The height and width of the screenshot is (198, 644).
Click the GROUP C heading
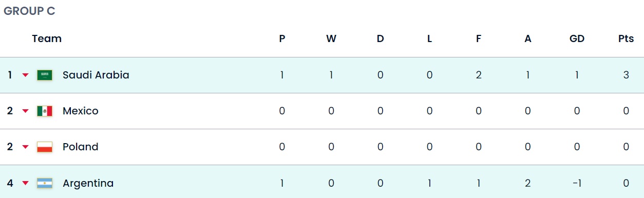tap(29, 11)
